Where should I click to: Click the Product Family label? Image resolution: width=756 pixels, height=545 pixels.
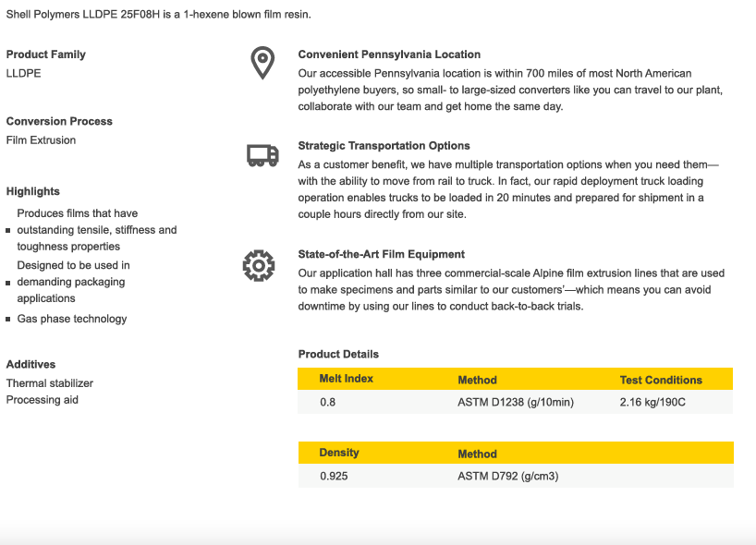tap(46, 54)
